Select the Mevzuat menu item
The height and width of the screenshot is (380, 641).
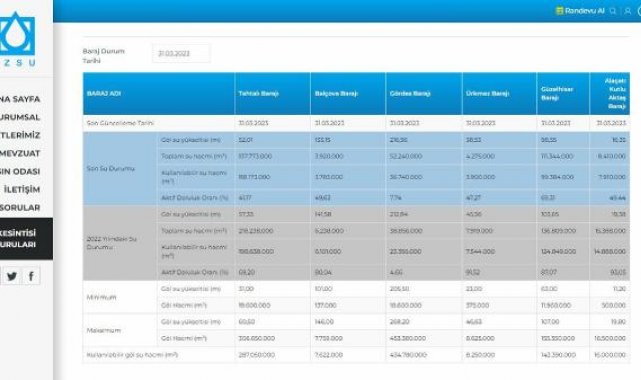pos(20,154)
